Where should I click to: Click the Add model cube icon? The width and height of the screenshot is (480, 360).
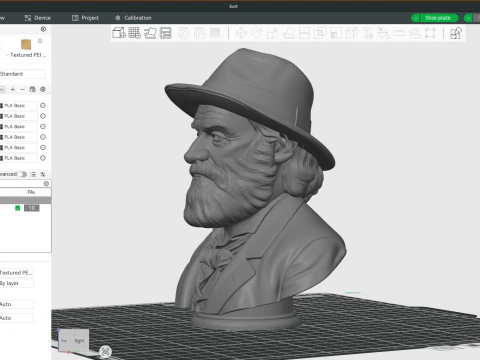coord(119,33)
